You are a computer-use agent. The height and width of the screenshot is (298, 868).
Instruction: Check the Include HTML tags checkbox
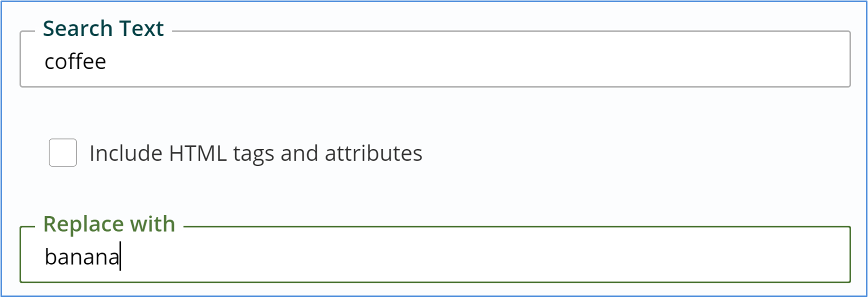click(62, 152)
